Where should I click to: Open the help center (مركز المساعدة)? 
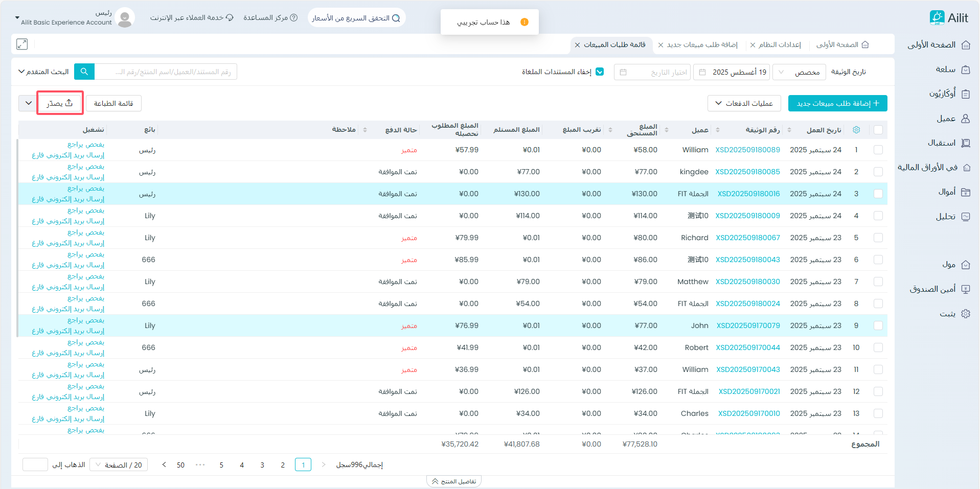coord(270,18)
